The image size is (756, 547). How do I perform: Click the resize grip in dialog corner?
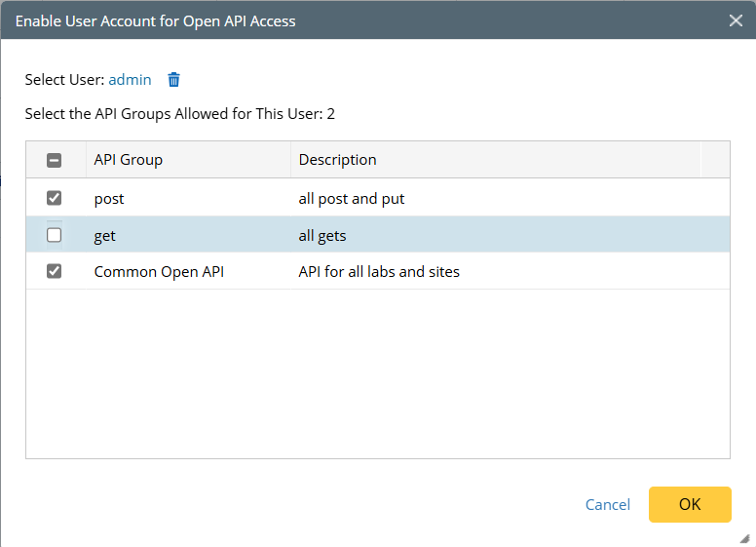tap(745, 537)
